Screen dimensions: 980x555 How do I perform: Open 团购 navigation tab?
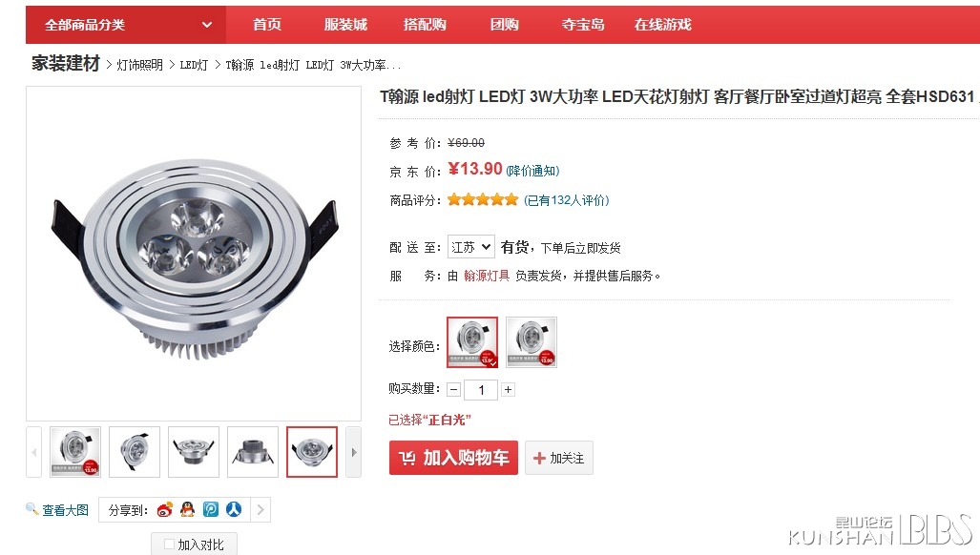[x=504, y=25]
